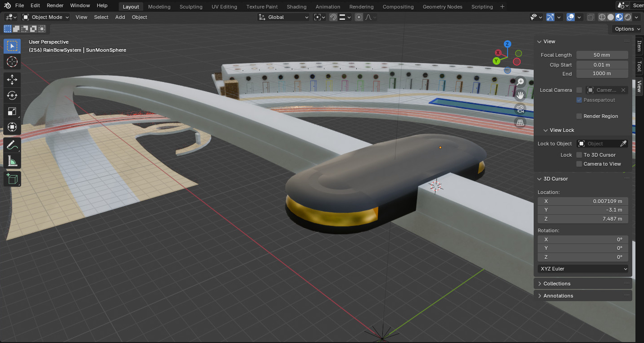This screenshot has width=644, height=343.
Task: Enable the Render Region checkbox
Action: (579, 116)
